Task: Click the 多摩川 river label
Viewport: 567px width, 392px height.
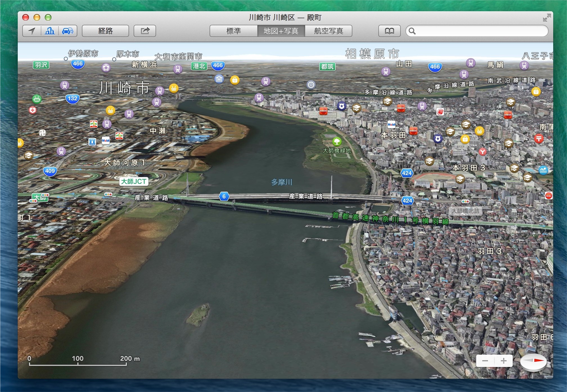Action: 282,182
